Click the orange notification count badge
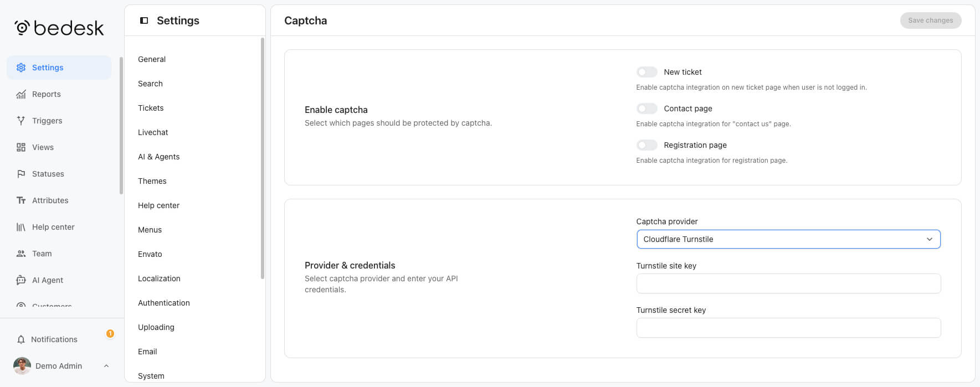Viewport: 980px width, 387px height. click(x=110, y=333)
